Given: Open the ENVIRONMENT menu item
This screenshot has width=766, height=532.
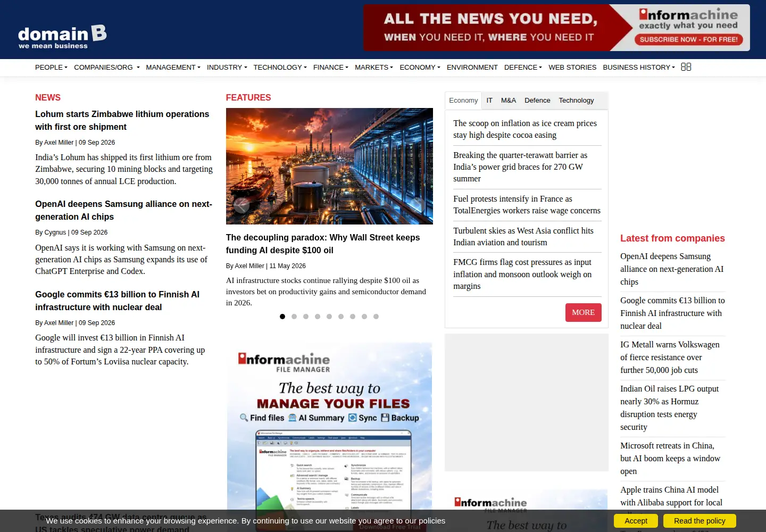Looking at the screenshot, I should point(472,68).
